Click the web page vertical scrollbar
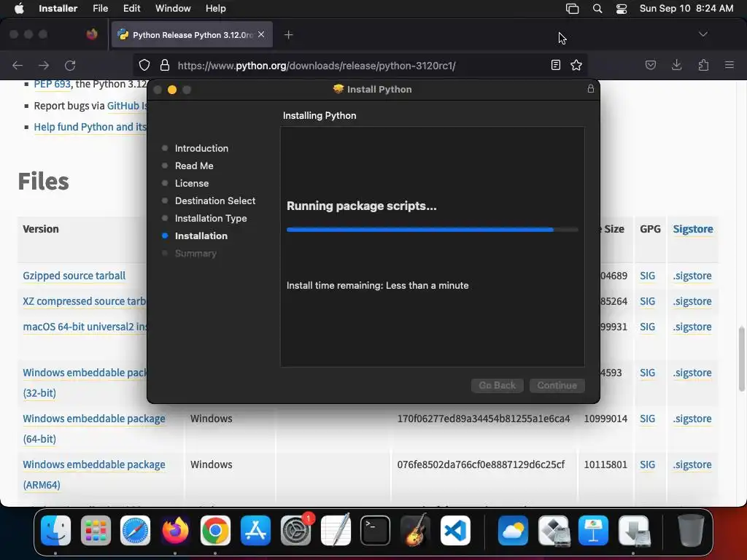Image resolution: width=747 pixels, height=560 pixels. (x=741, y=359)
